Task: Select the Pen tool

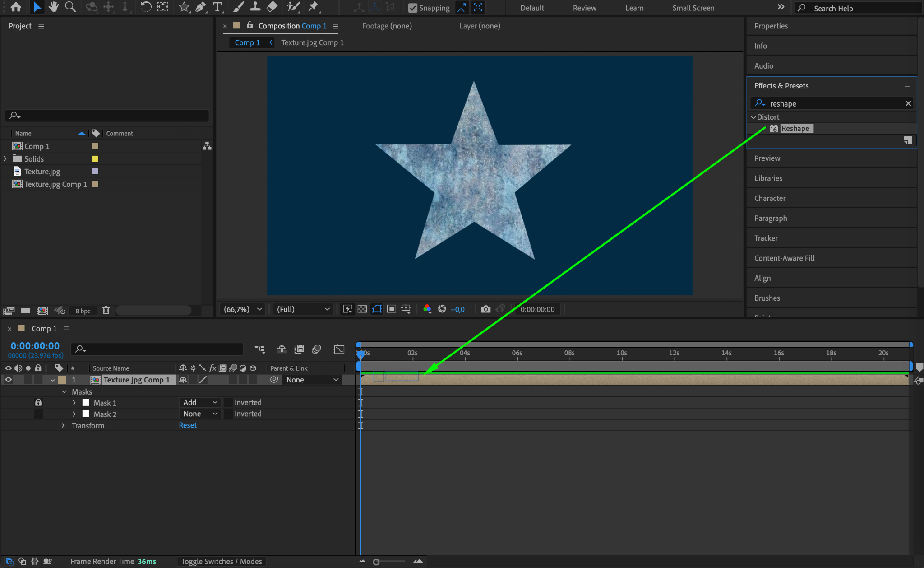Action: 200,7
